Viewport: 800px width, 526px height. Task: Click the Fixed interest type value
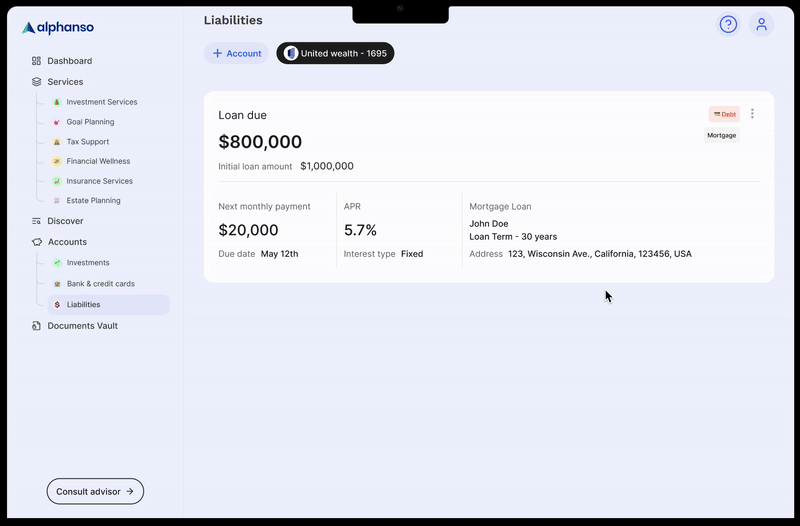click(x=412, y=254)
